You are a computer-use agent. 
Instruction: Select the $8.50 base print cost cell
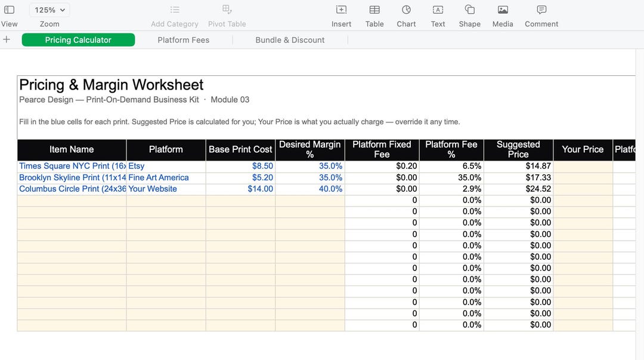click(240, 166)
